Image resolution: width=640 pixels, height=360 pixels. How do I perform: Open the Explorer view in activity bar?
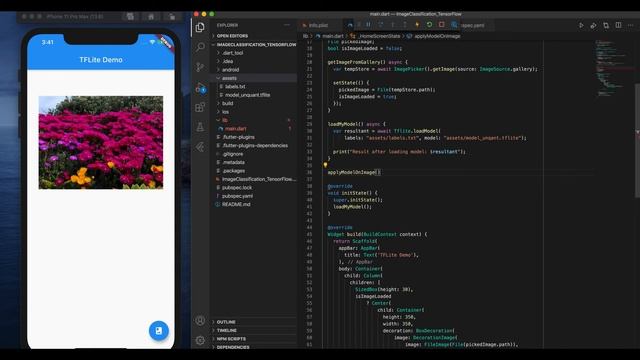click(200, 27)
